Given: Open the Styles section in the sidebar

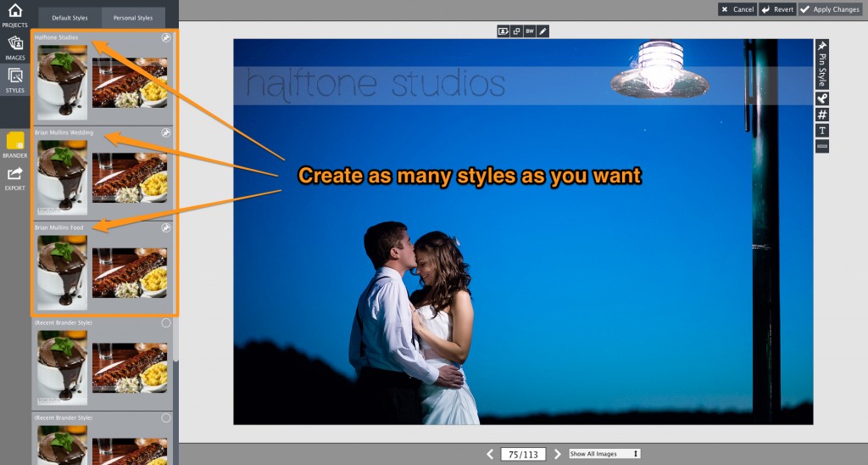Looking at the screenshot, I should [x=15, y=81].
